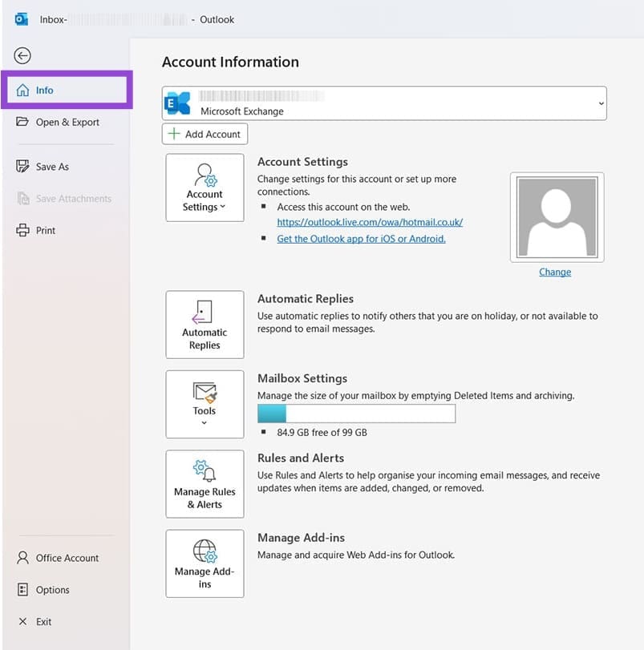This screenshot has height=650, width=644.
Task: Click the back arrow to leave Account Information
Action: [x=22, y=55]
